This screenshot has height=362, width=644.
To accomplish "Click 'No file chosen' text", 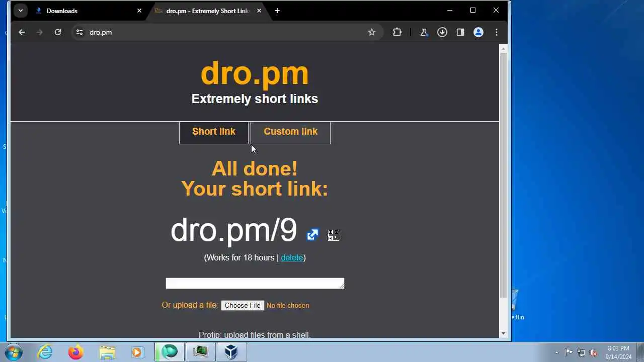I will pyautogui.click(x=288, y=305).
